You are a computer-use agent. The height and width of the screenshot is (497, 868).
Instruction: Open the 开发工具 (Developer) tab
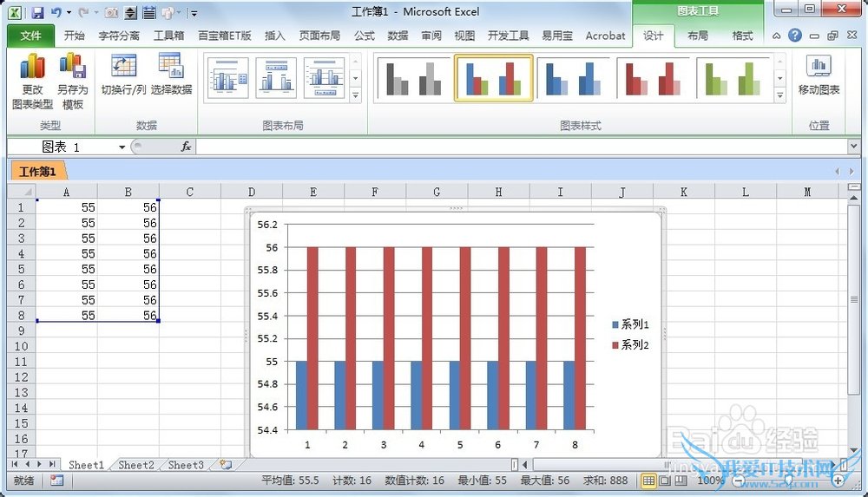pos(508,36)
